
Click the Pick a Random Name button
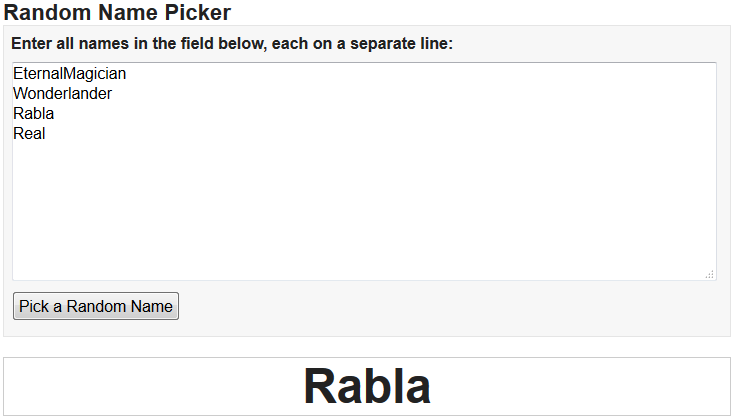coord(96,306)
